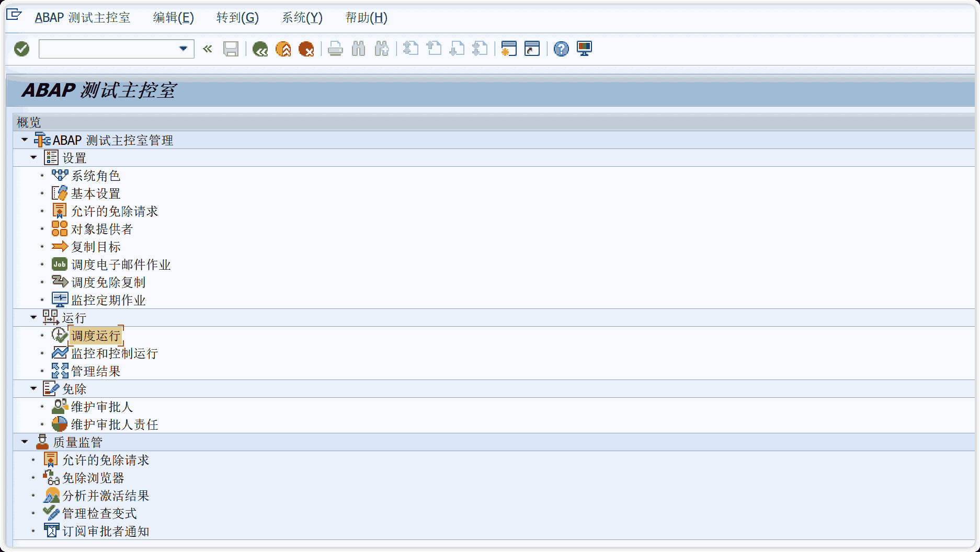980x552 pixels.
Task: Click the red Cancel toolbar icon
Action: [x=306, y=49]
